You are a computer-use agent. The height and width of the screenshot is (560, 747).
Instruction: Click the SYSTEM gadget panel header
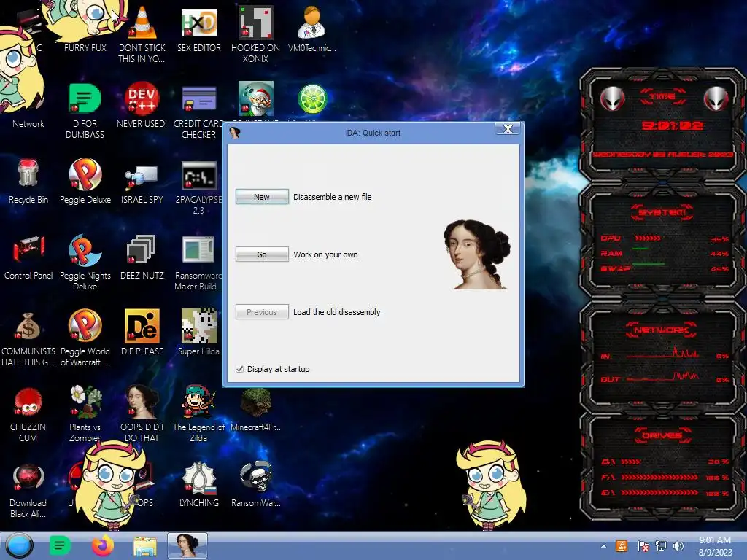[662, 212]
